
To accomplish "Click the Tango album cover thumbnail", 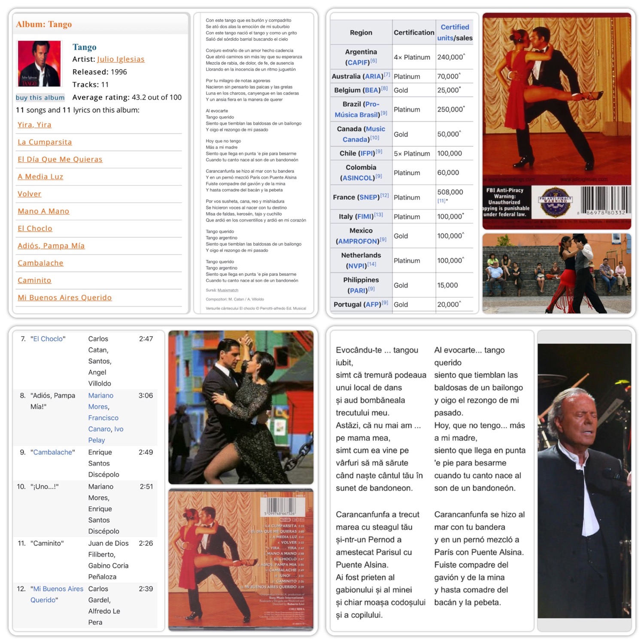I will click(39, 64).
